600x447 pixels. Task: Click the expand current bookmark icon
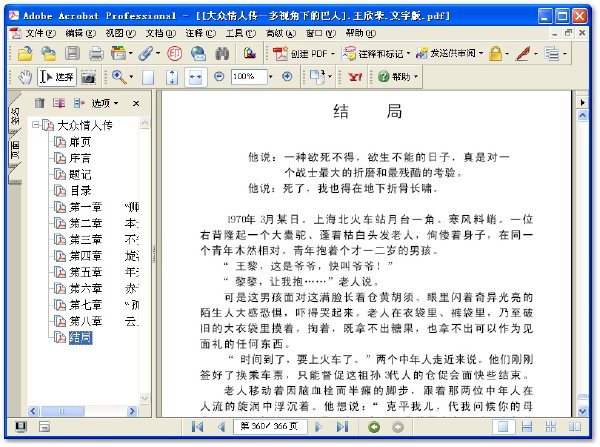pos(78,103)
